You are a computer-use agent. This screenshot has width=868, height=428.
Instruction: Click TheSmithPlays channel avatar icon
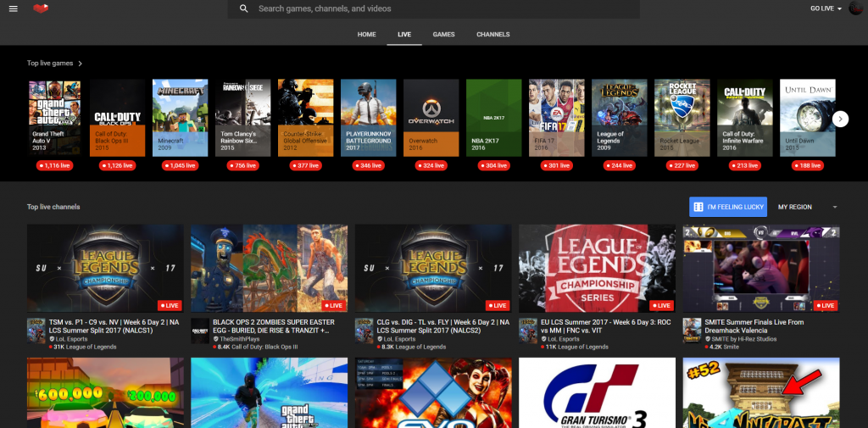pyautogui.click(x=199, y=330)
